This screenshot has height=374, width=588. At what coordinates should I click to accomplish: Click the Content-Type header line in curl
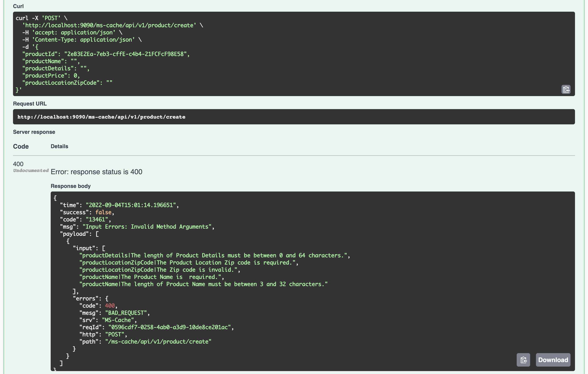click(x=82, y=40)
